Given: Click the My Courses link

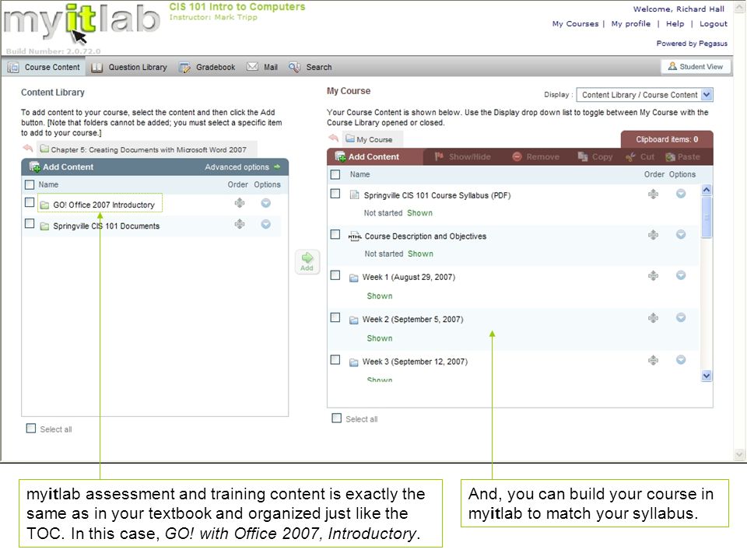Looking at the screenshot, I should (x=575, y=24).
